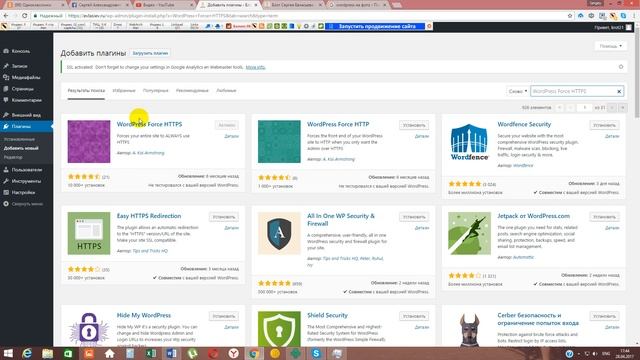640x360 pixels.
Task: Click Загрузить плагин upload button
Action: coord(150,53)
